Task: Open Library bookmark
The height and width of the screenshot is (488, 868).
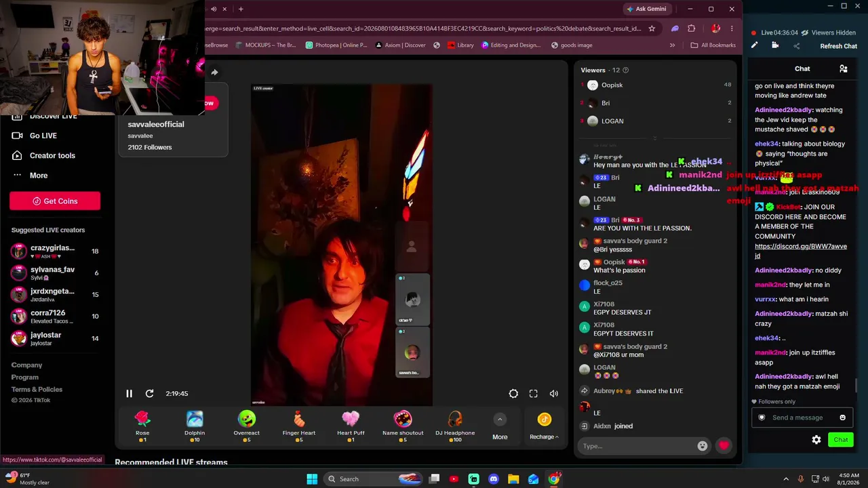Action: pyautogui.click(x=461, y=45)
